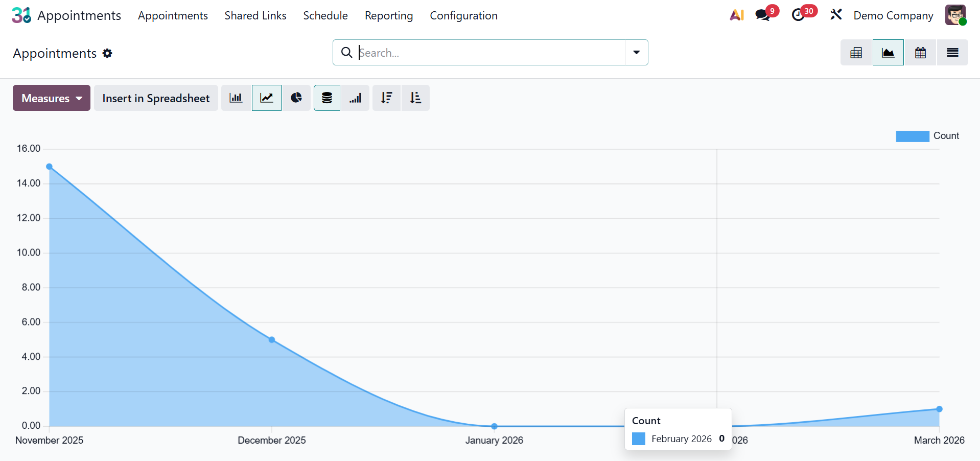Toggle the line chart mode
The image size is (980, 461).
pyautogui.click(x=267, y=98)
